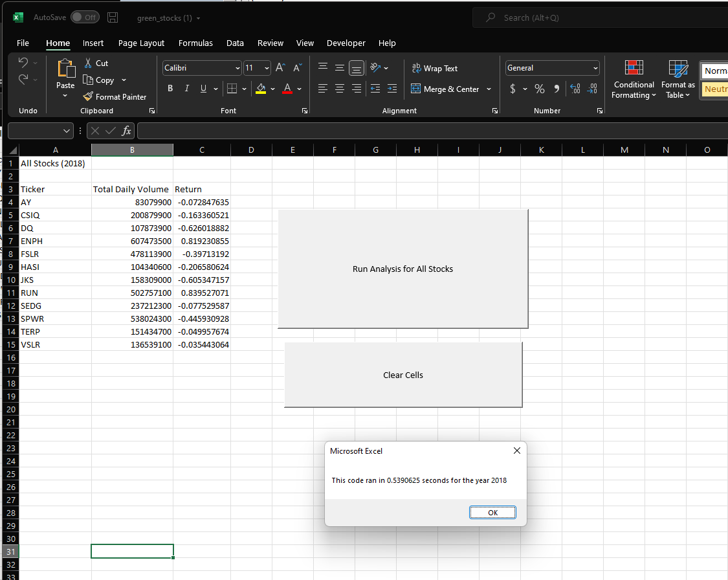The height and width of the screenshot is (580, 728).
Task: Open the font size 11 dropdown
Action: 267,68
